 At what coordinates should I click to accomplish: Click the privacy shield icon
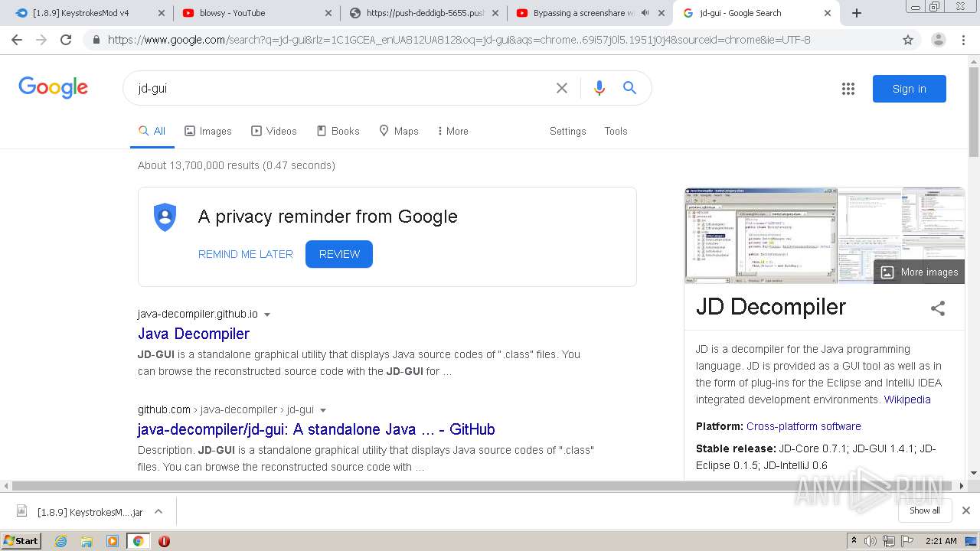(165, 217)
